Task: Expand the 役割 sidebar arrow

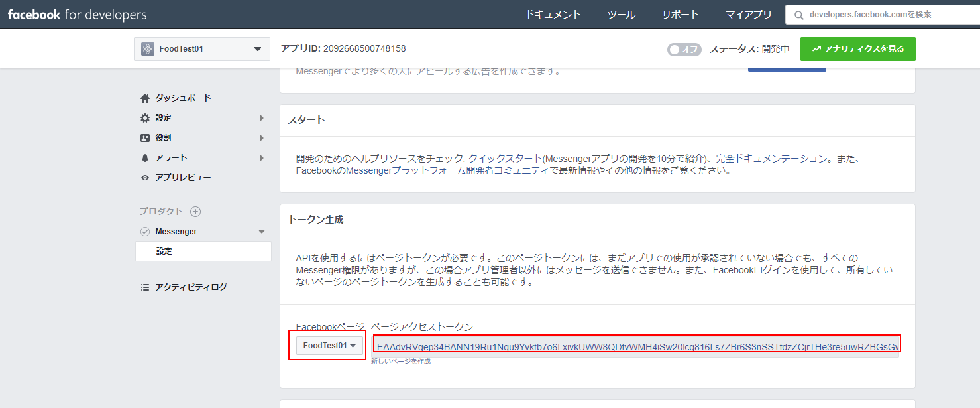Action: pos(262,138)
